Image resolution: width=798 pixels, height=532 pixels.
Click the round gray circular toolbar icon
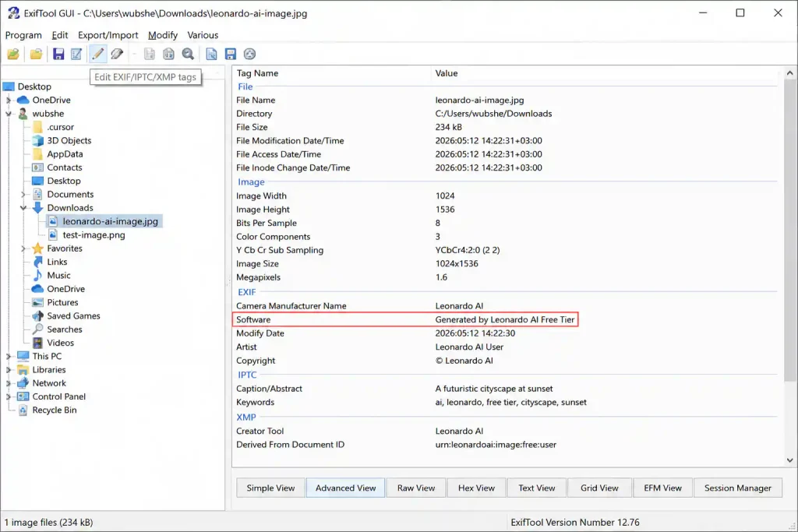(249, 54)
